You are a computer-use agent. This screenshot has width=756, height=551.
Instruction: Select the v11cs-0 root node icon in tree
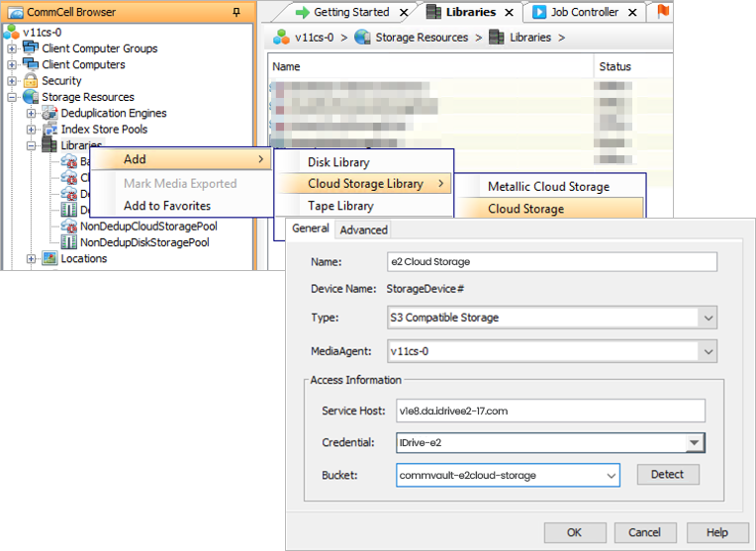click(x=12, y=33)
